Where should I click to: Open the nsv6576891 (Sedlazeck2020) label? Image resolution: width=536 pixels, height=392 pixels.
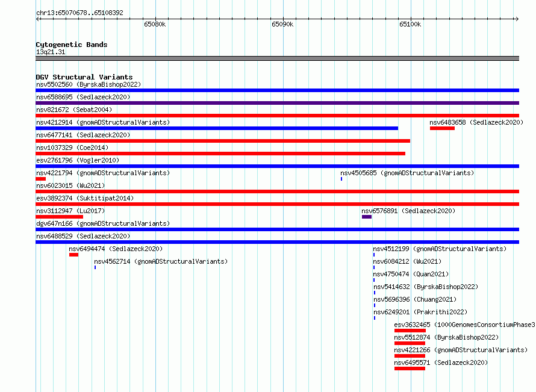pos(408,211)
